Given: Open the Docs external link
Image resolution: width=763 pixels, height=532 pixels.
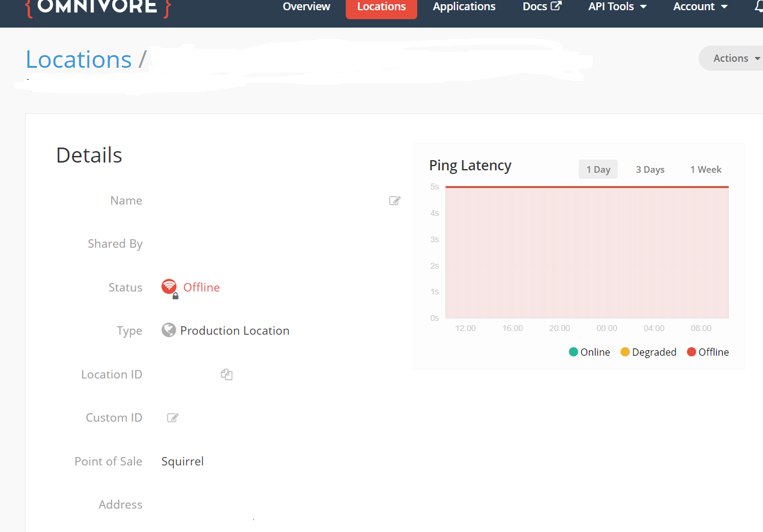Looking at the screenshot, I should click(x=542, y=7).
